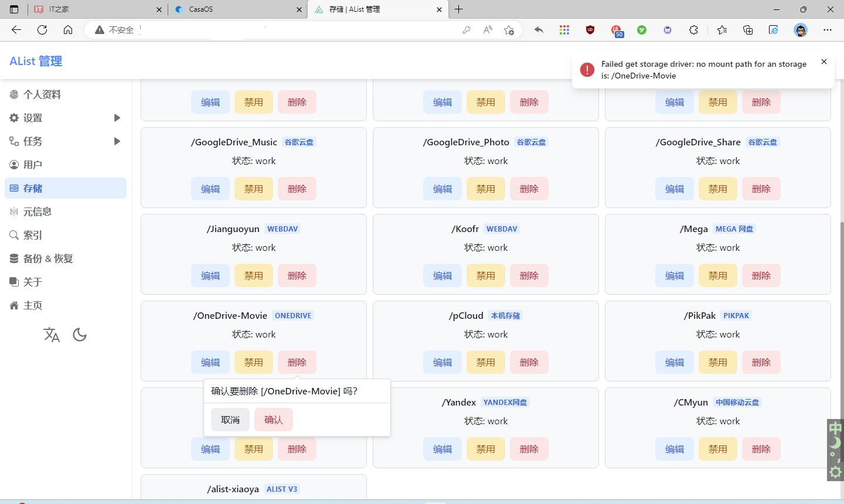Click the gear icon in the floating edge panel
Viewport: 844px width, 504px height.
click(835, 472)
